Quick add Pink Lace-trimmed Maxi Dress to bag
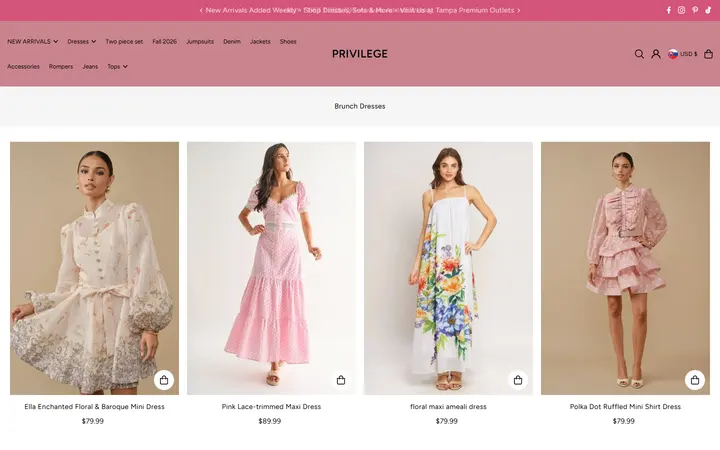Screen dimensions: 720x450 (x=341, y=380)
